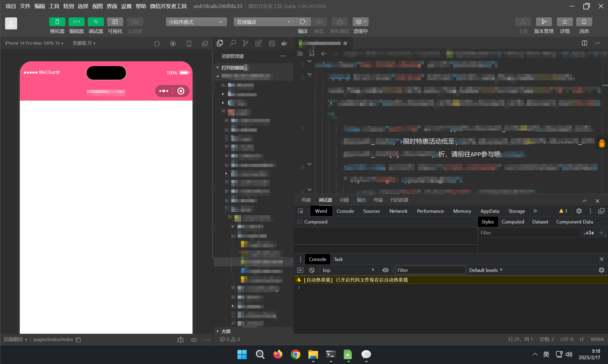
Task: Click the console Filter input field
Action: tap(430, 270)
